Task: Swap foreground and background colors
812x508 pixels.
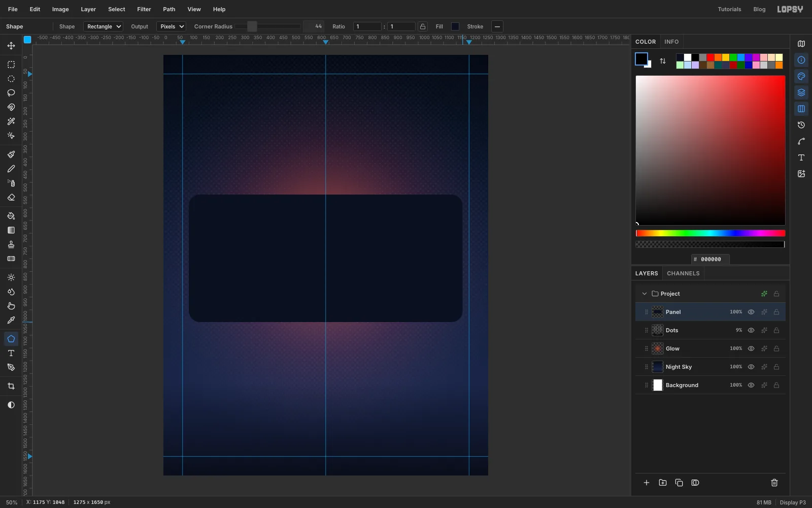Action: [663, 61]
